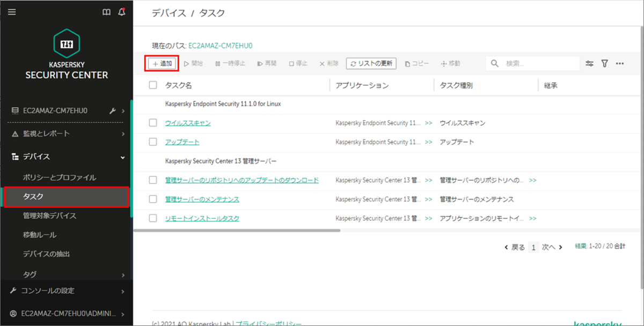Click the 開始 (start) toolbar button
Screen dimensions: 644x326
pyautogui.click(x=194, y=63)
